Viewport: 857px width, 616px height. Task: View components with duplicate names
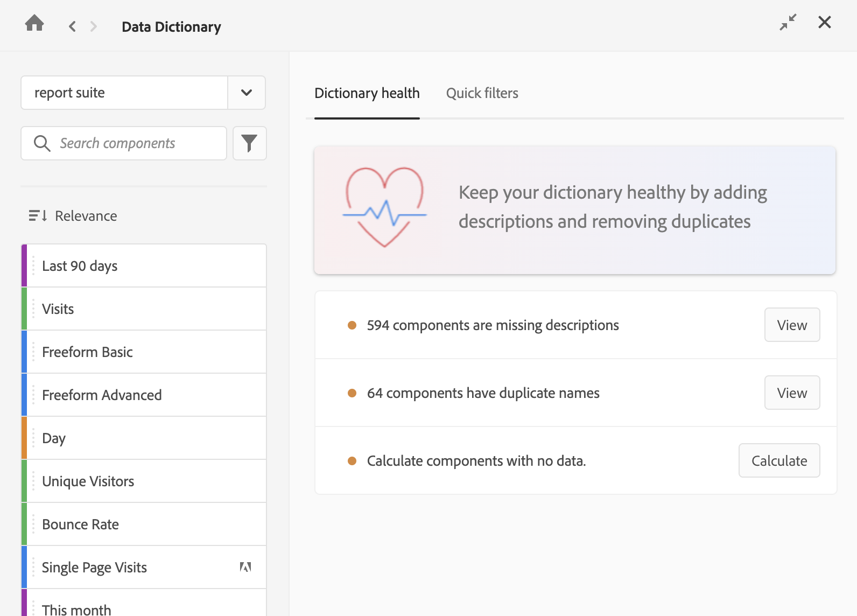click(x=792, y=393)
